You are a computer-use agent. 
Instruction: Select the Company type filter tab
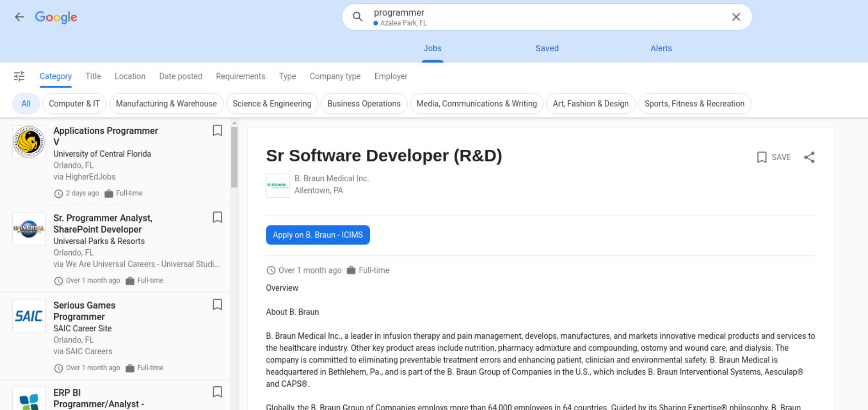click(335, 76)
